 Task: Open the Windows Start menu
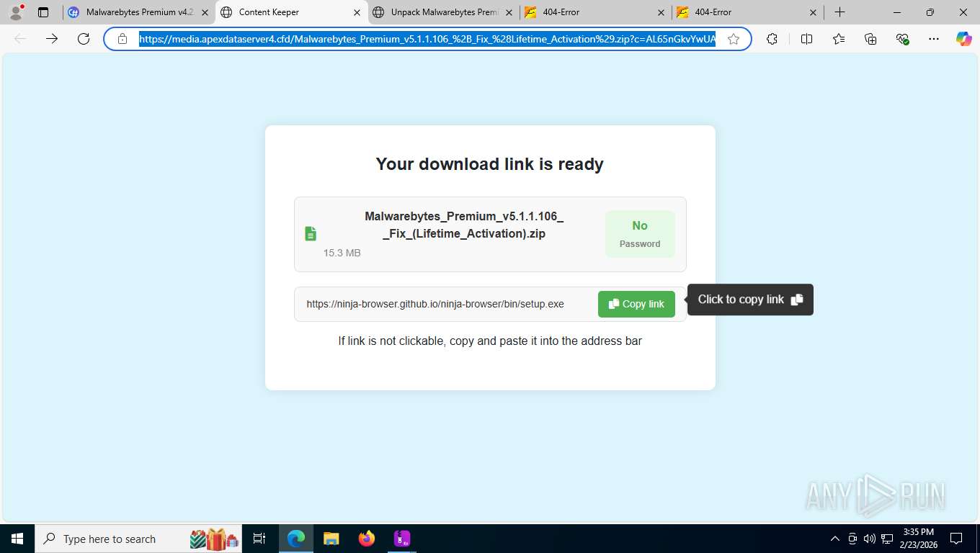[17, 539]
